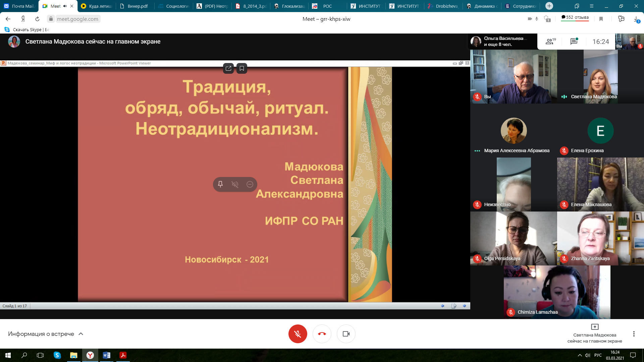This screenshot has height=362, width=644.
Task: Click the remove participant minus icon
Action: [x=250, y=184]
